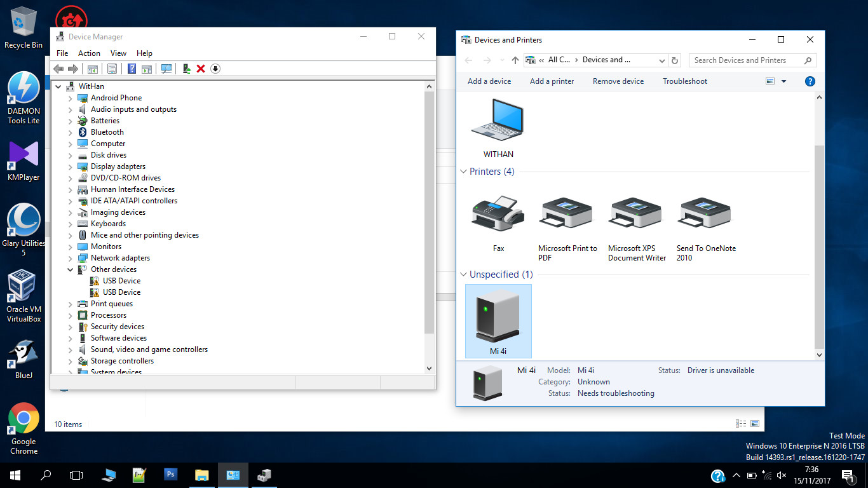The image size is (868, 488).
Task: Open Properties from the Device Manager toolbar
Action: (x=112, y=69)
